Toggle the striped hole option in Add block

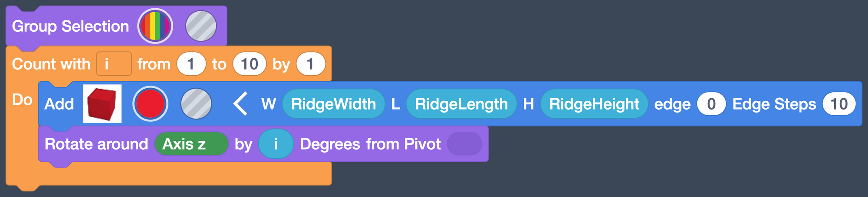coord(196,104)
